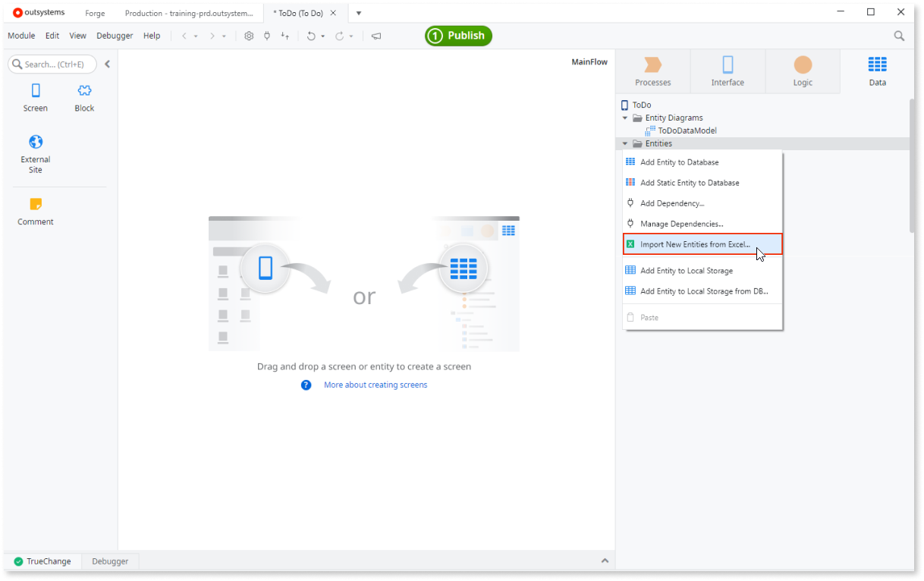Collapse the Entities folder
924x581 pixels.
click(625, 143)
